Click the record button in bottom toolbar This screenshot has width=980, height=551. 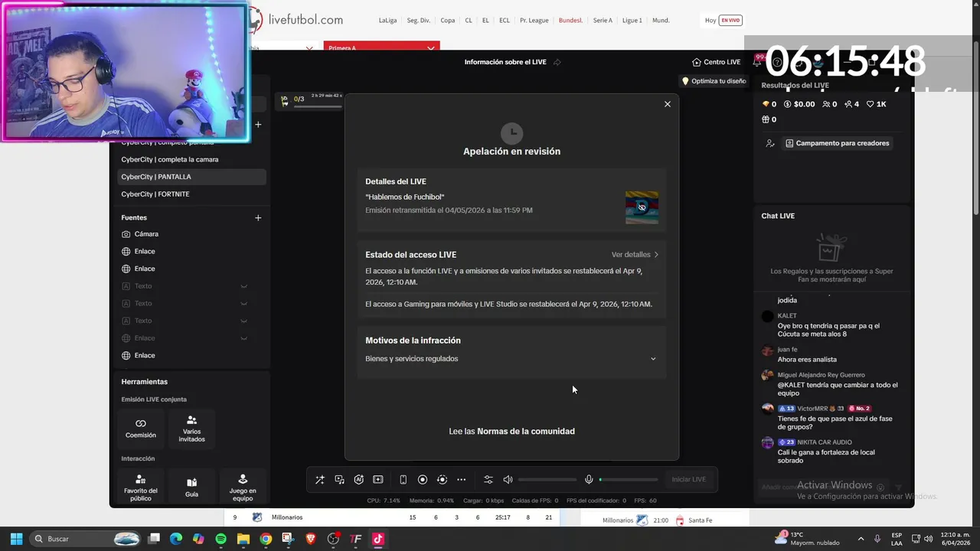[423, 480]
